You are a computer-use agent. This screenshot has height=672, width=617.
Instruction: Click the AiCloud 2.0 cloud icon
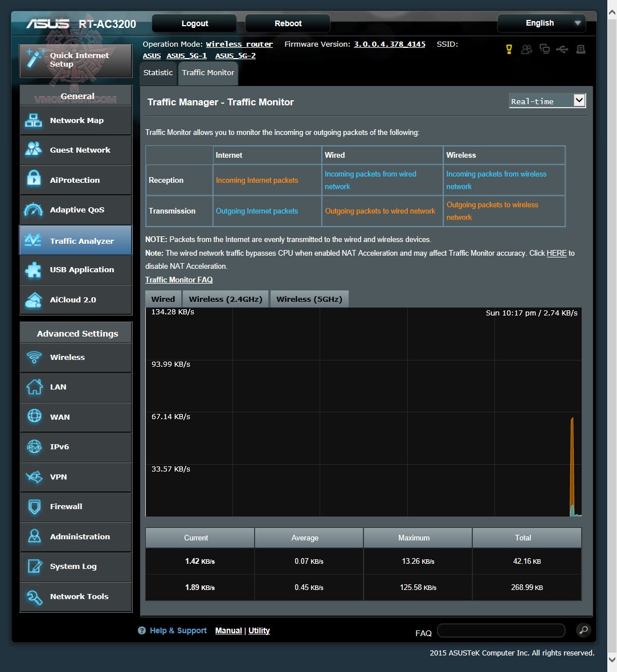(34, 300)
